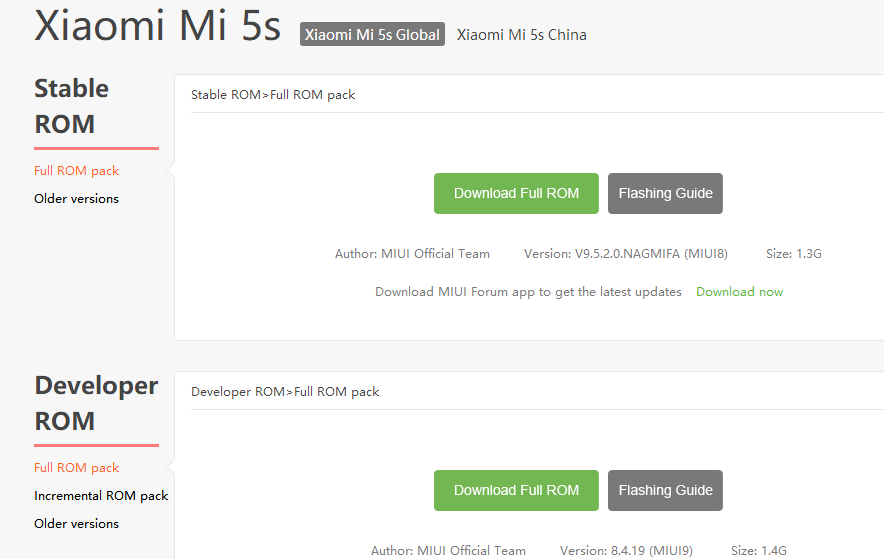The width and height of the screenshot is (884, 559).
Task: Click Download Full ROM for Stable ROM
Action: [x=516, y=193]
